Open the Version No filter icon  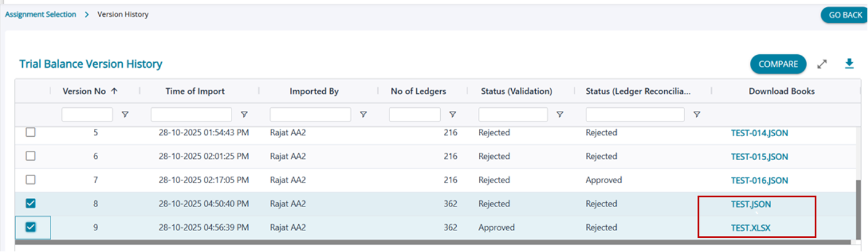coord(125,115)
